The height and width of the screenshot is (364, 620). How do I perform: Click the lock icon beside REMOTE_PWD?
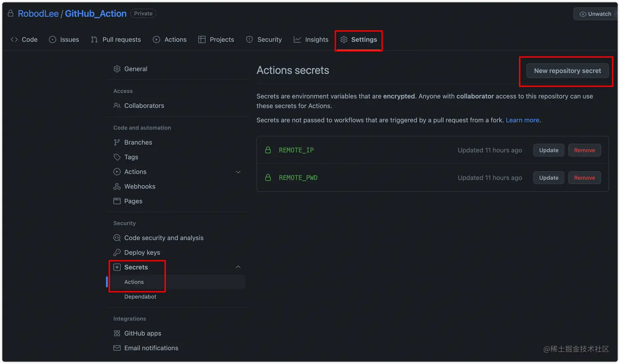pyautogui.click(x=268, y=177)
